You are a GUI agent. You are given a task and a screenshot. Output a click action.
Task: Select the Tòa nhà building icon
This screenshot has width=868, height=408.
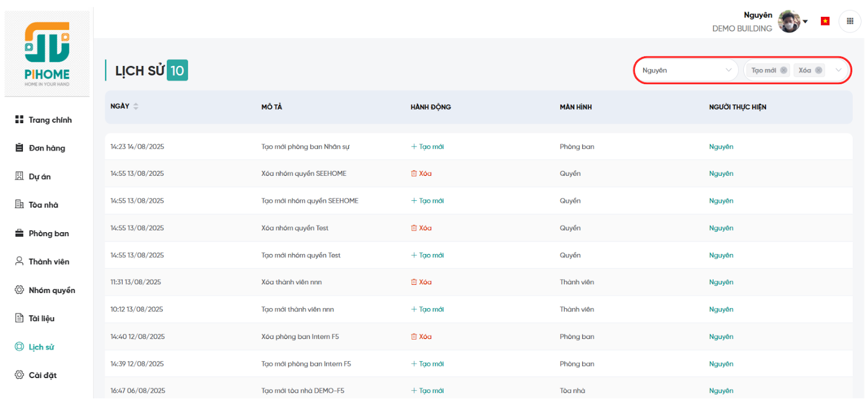pyautogui.click(x=20, y=205)
